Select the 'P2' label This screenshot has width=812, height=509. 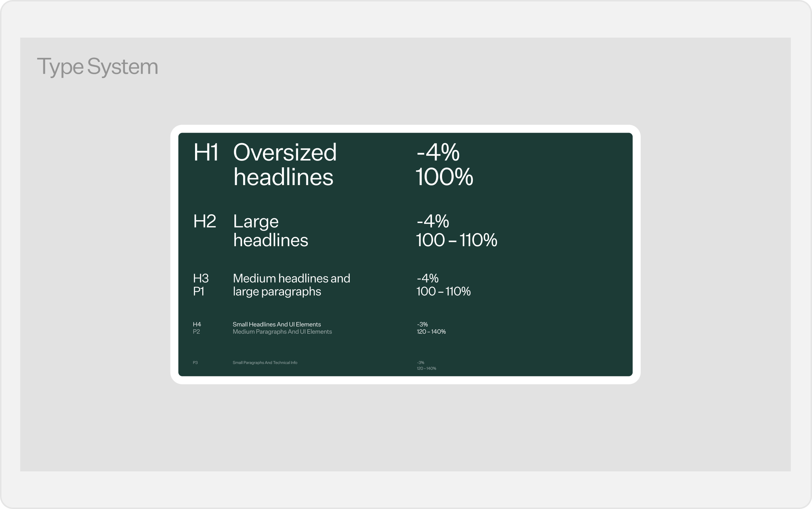196,332
